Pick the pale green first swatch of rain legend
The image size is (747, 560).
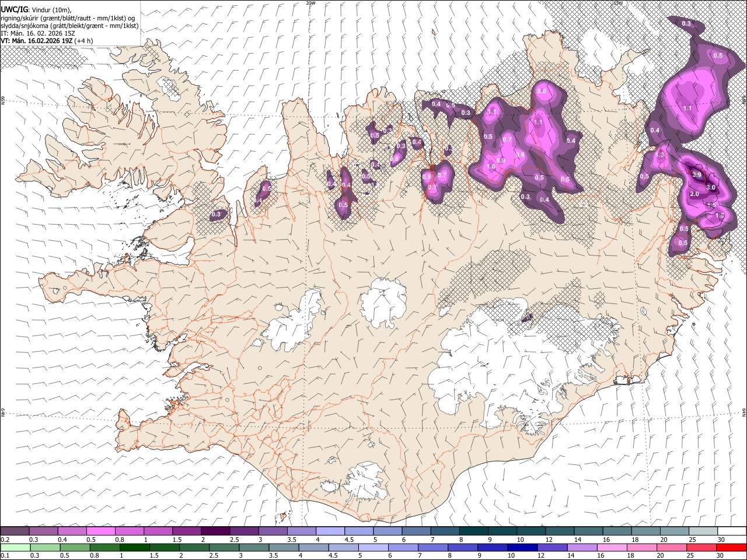click(15, 547)
